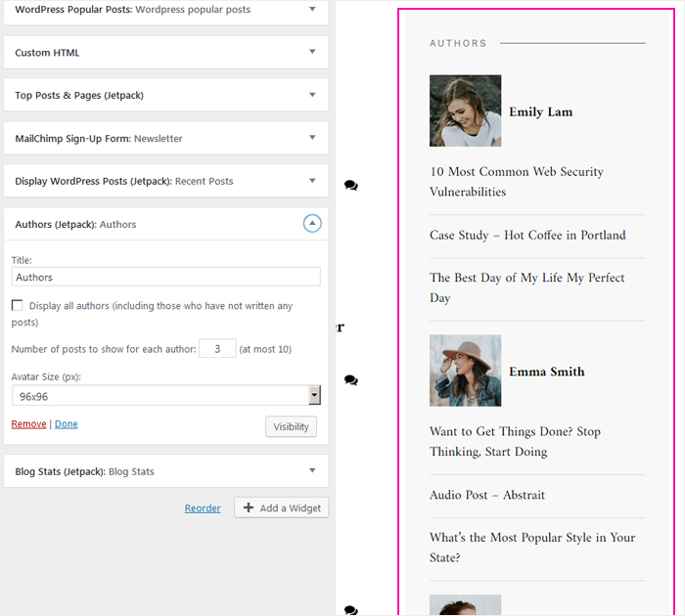Screen dimensions: 685x616
Task: Expand the Custom HTML widget arrow
Action: [312, 52]
